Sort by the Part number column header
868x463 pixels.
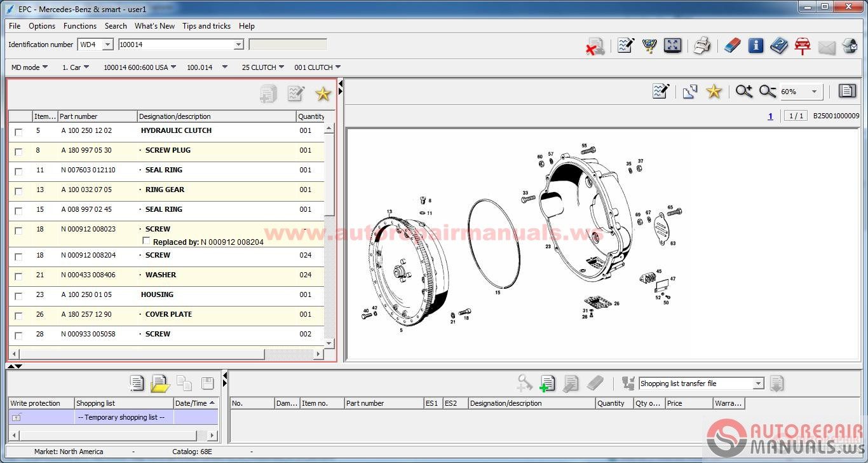(97, 116)
